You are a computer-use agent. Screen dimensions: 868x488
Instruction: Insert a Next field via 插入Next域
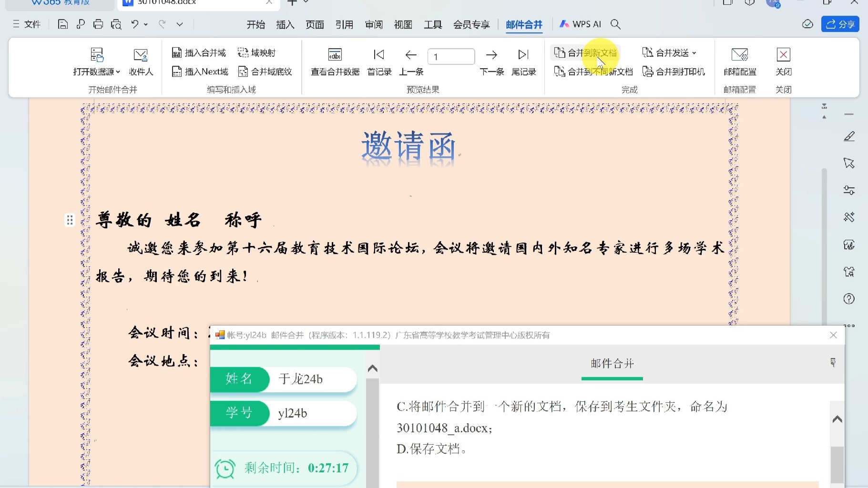pyautogui.click(x=200, y=71)
